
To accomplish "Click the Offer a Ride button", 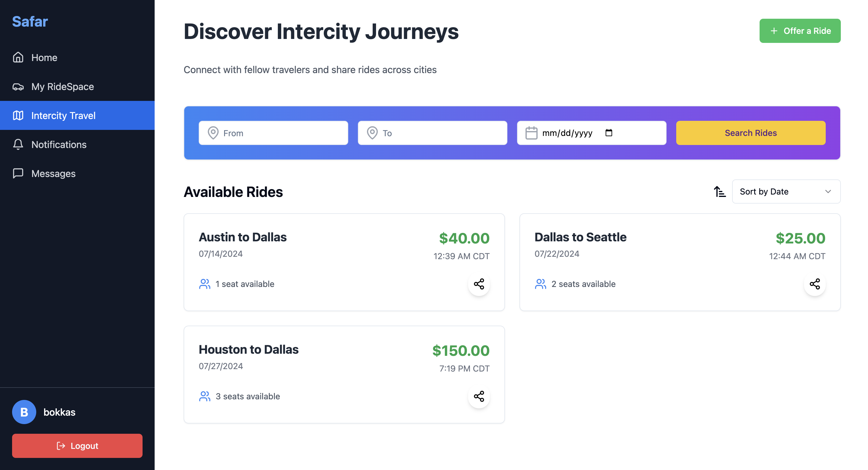I will (800, 31).
